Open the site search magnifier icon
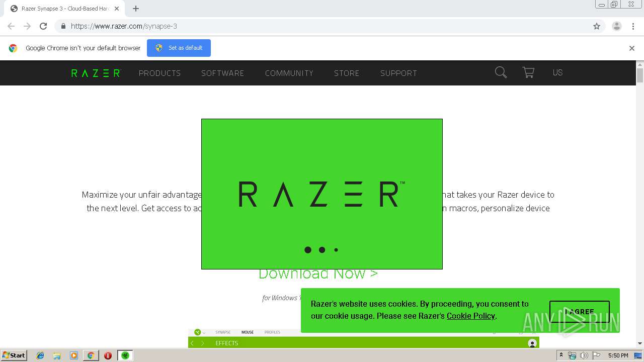Image resolution: width=644 pixels, height=362 pixels. point(501,72)
